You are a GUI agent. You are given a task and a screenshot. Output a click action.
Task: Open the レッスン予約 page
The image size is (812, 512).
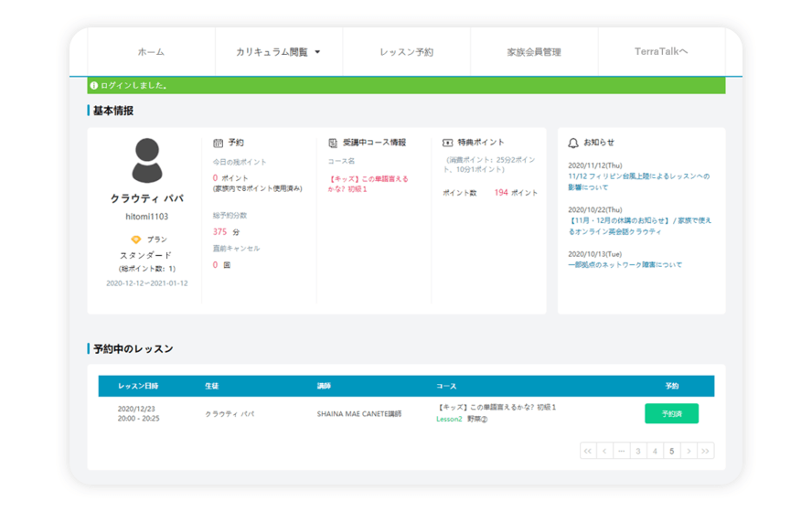406,52
